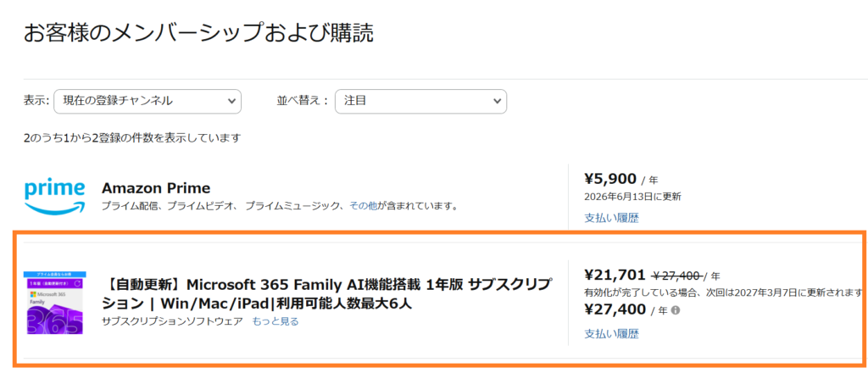Click the chevron arrow on the 並べ替え dropdown
The image size is (868, 390).
497,102
